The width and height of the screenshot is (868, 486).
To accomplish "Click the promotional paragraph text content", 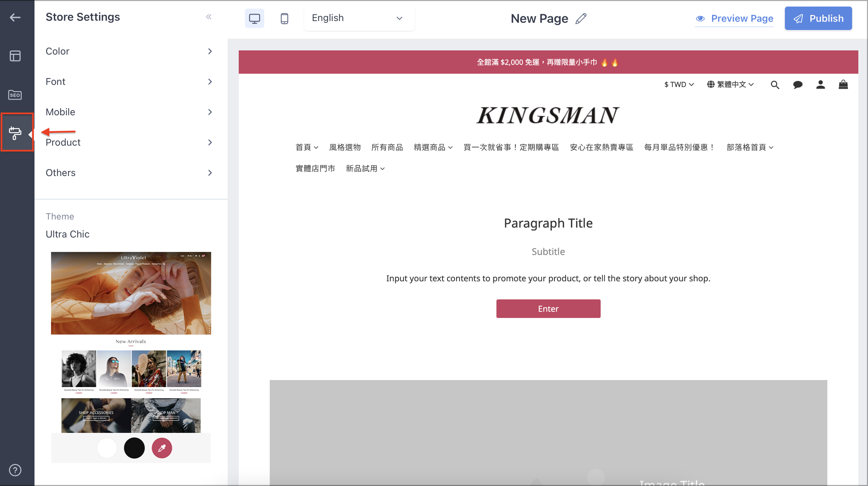I will coord(548,279).
